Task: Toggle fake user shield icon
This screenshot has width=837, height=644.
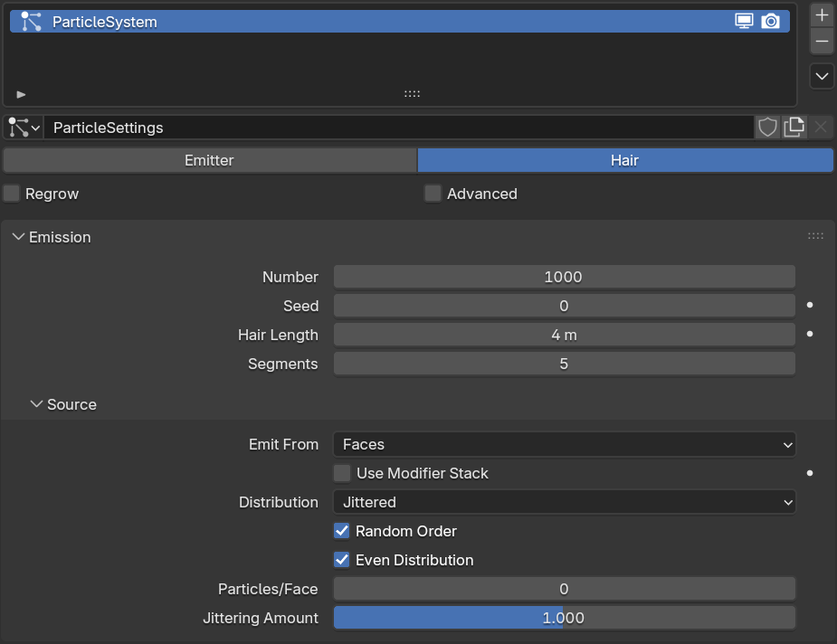Action: (x=767, y=128)
